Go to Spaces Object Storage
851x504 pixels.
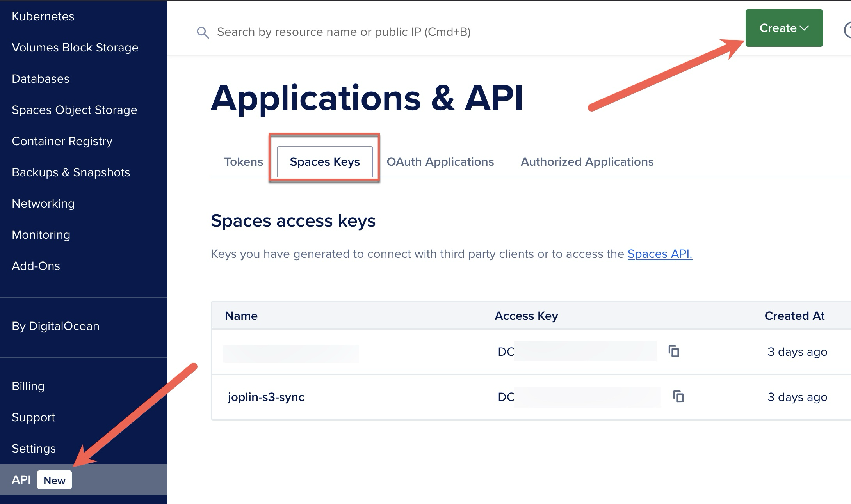[x=74, y=110]
